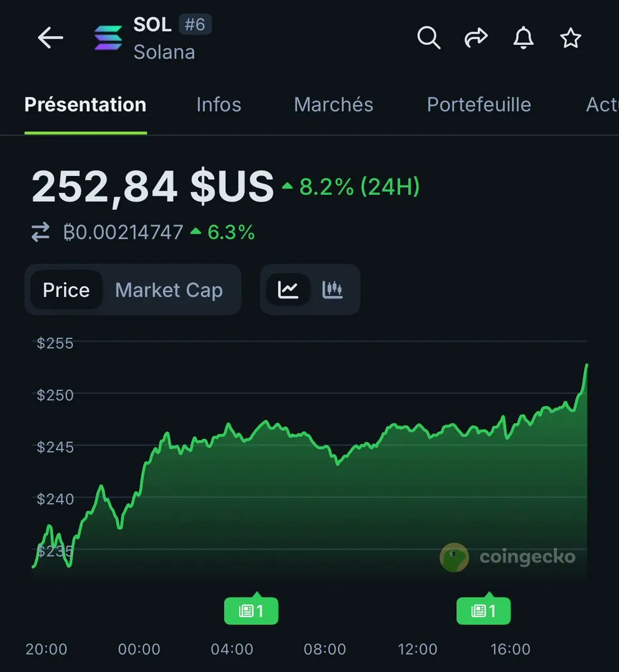Select the Price chart option

(66, 290)
